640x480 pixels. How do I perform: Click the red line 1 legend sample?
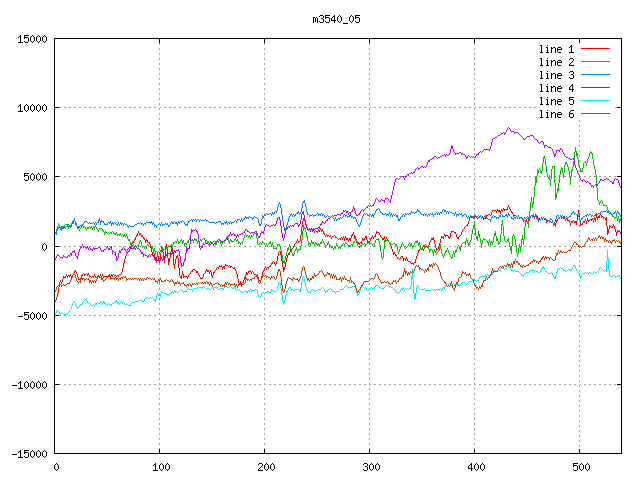pyautogui.click(x=595, y=49)
